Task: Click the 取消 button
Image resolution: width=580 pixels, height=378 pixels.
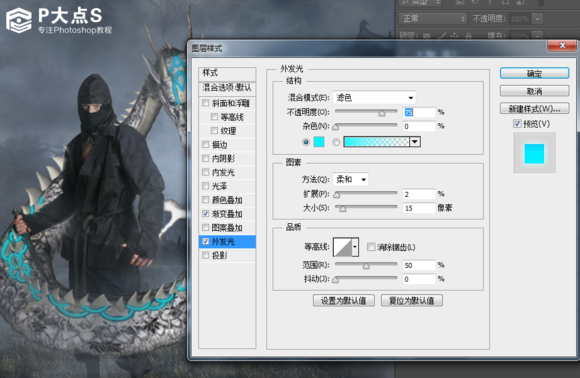Action: pos(534,91)
